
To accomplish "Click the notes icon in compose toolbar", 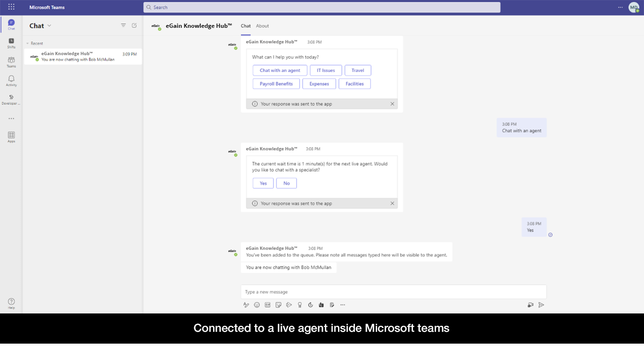I will pos(332,305).
